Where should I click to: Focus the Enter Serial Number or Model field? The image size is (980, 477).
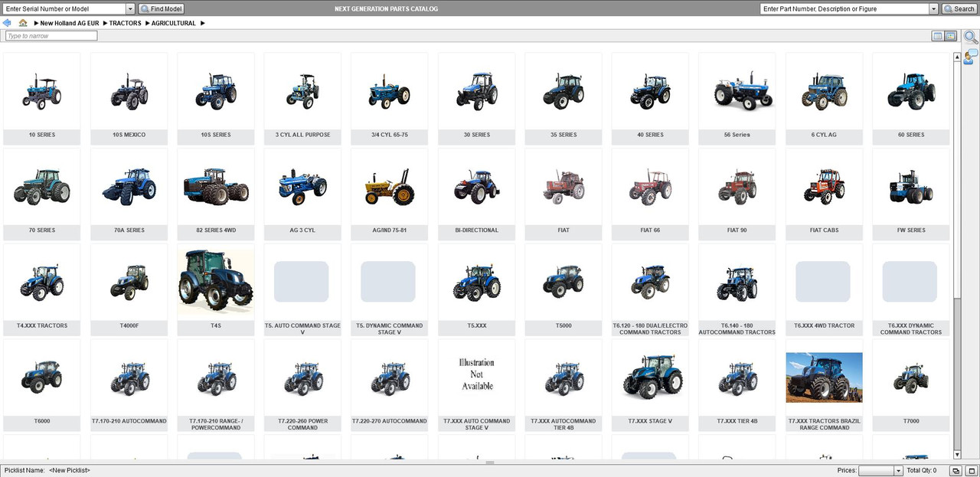pyautogui.click(x=64, y=9)
